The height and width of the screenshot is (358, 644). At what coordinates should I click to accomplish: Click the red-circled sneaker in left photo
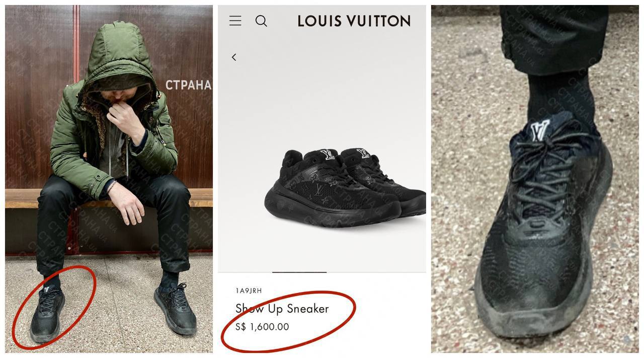click(48, 312)
